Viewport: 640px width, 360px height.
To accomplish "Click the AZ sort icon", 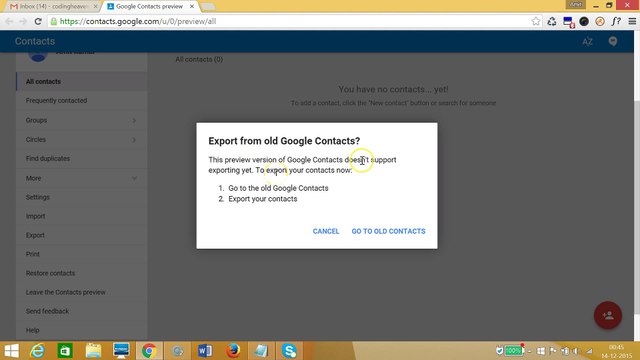I will click(587, 41).
